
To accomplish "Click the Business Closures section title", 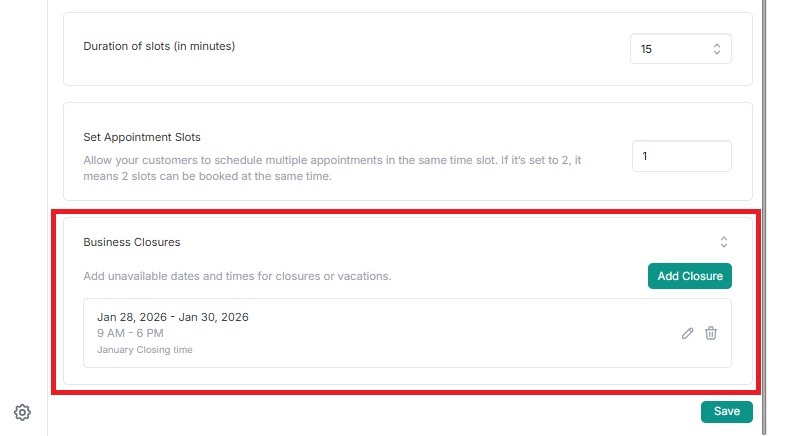I will [132, 242].
